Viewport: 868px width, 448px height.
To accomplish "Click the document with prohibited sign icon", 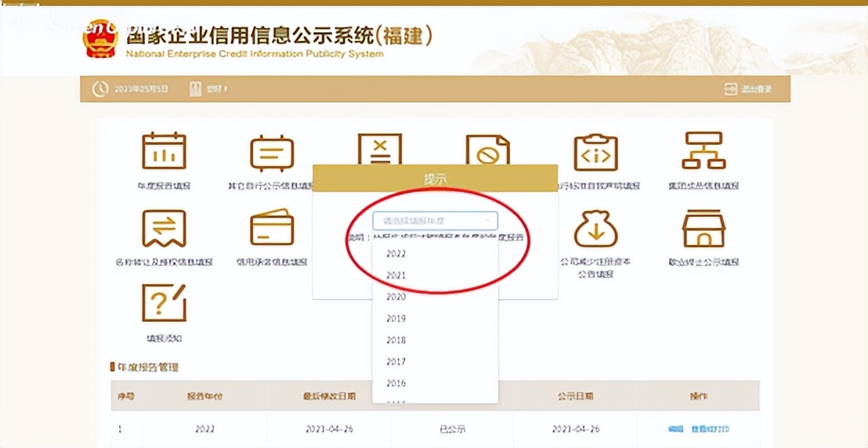I will (x=488, y=150).
